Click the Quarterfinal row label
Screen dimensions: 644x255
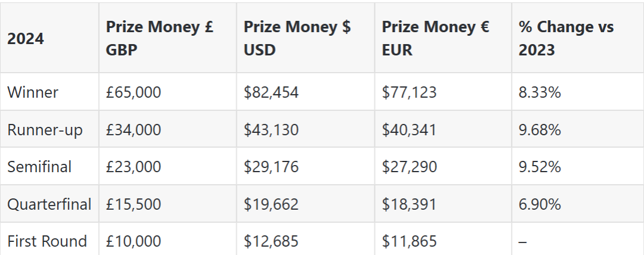[49, 204]
